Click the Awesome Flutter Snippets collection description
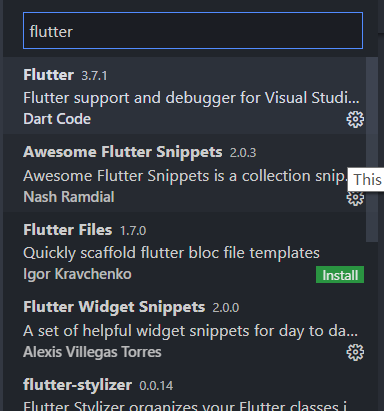 185,176
